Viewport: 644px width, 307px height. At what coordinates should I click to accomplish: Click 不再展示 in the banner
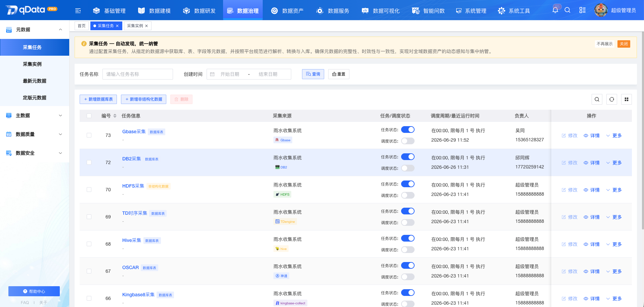point(605,44)
